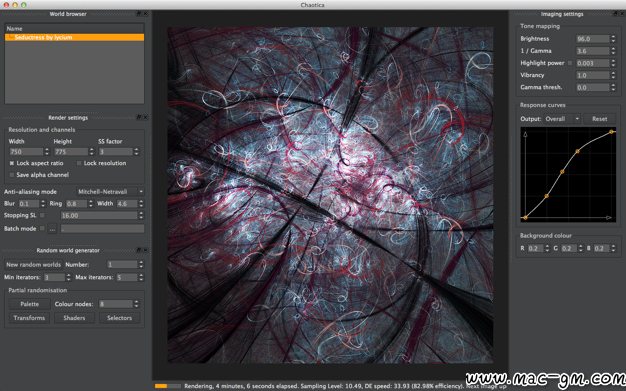Click the Min iterators field
Screen dimensions: 626x391
point(54,277)
